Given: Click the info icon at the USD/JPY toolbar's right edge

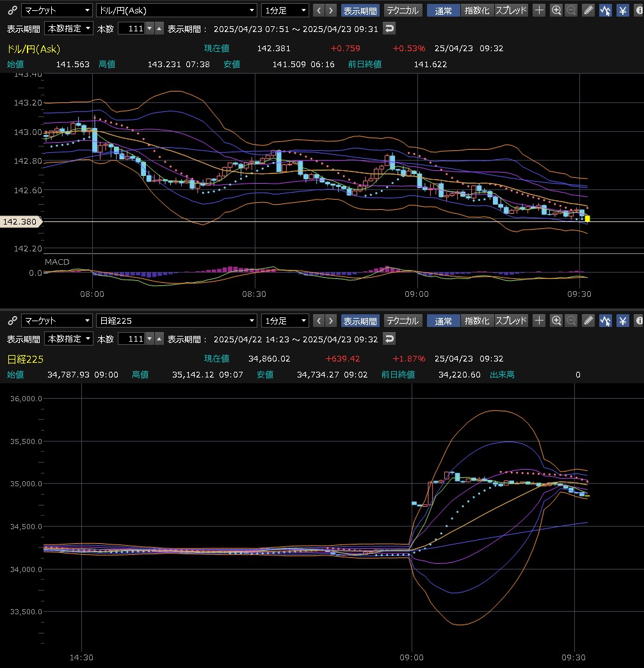Looking at the screenshot, I should (639, 10).
